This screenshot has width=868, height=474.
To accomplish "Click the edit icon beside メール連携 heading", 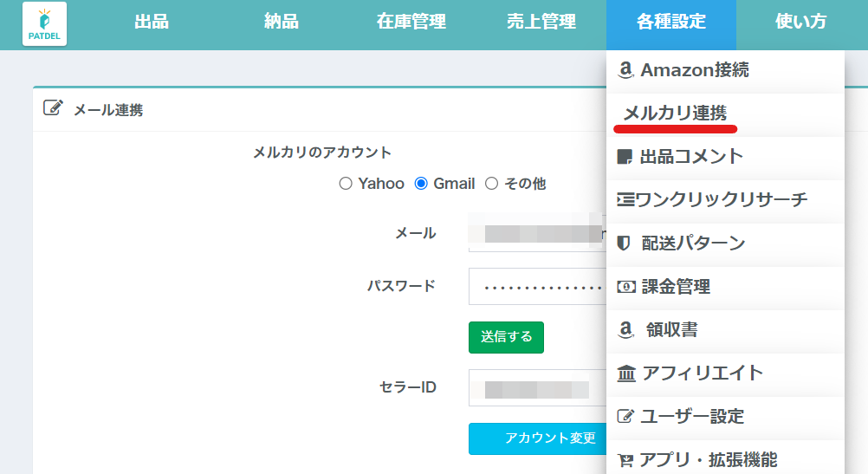I will 53,108.
